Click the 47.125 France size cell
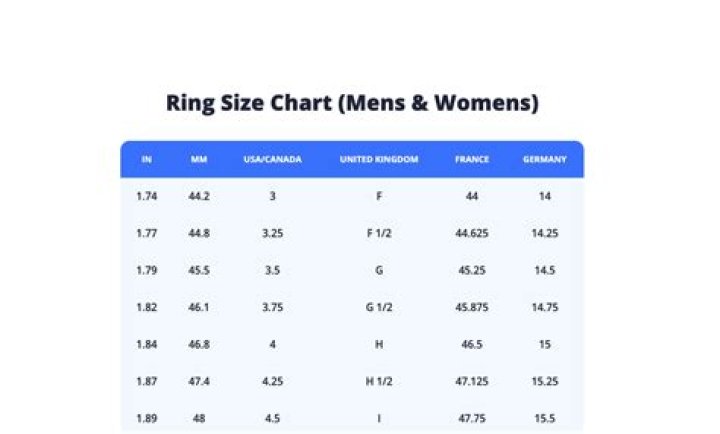The image size is (720, 434). (x=472, y=381)
